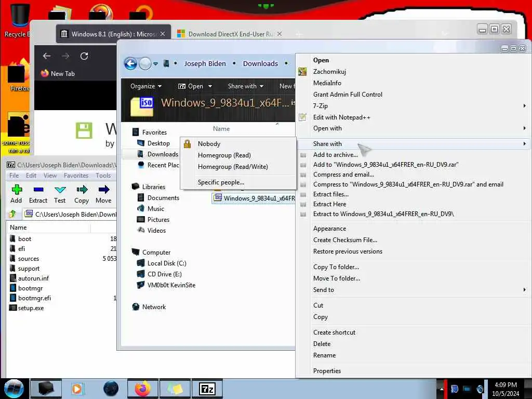This screenshot has width=532, height=399.
Task: Click the green floppy disk icon
Action: 84,130
